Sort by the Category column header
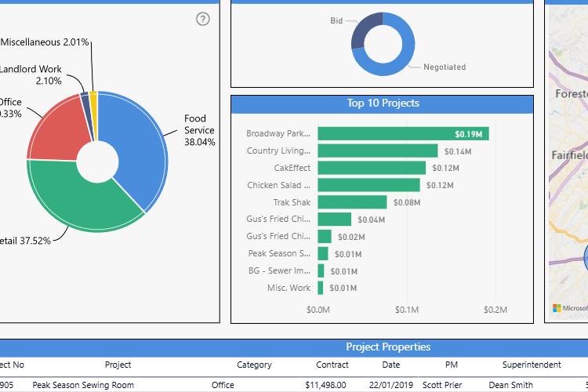Screen dimensions: 588x392 [x=254, y=365]
